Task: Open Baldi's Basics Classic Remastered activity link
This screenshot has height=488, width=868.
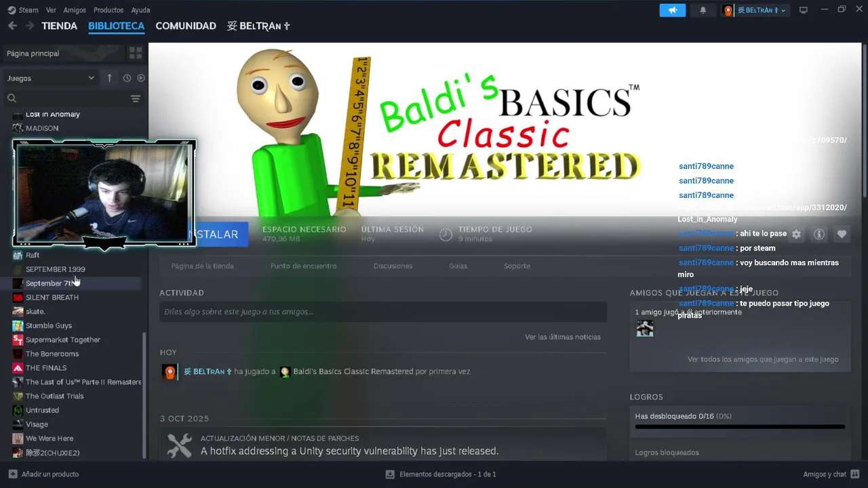Action: [x=353, y=371]
